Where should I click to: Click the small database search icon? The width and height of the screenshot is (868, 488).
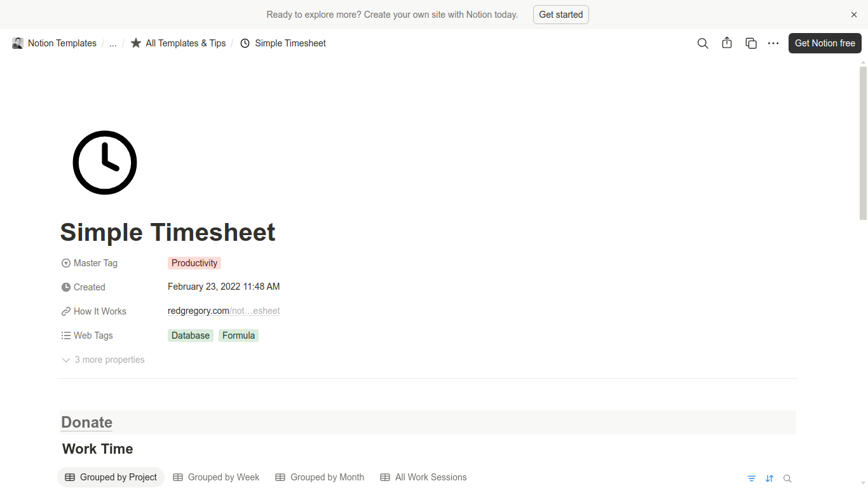pyautogui.click(x=787, y=478)
